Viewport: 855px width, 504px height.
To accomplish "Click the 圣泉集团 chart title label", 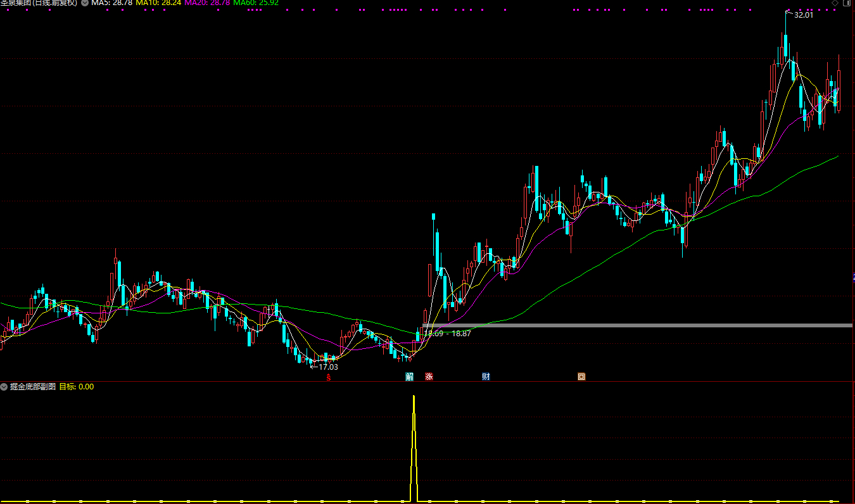I will (x=38, y=3).
